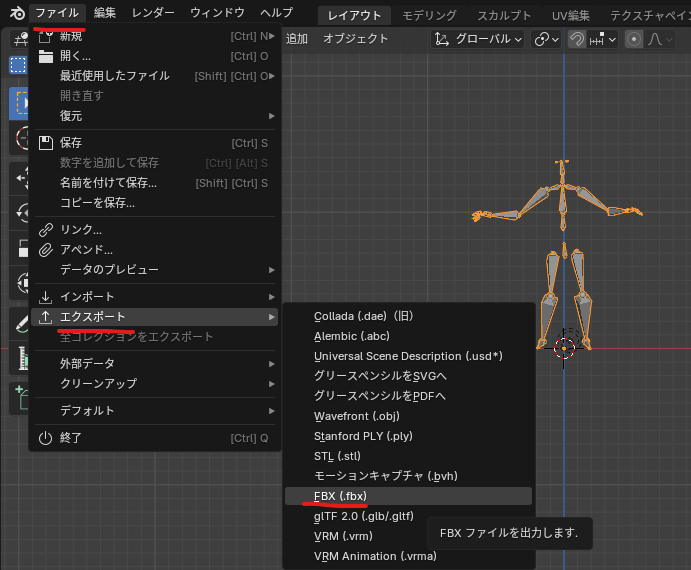The width and height of the screenshot is (691, 570).
Task: Open the ウィンドウ menu
Action: 217,13
